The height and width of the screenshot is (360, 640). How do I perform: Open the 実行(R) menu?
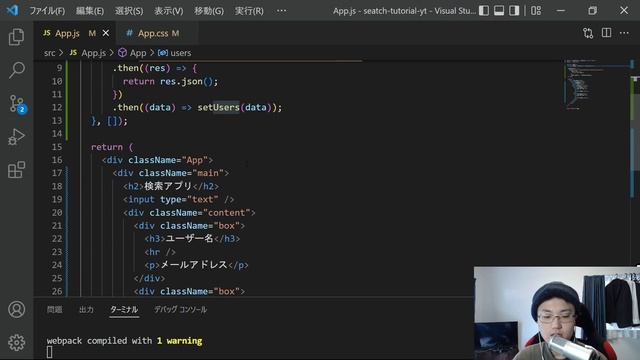pyautogui.click(x=249, y=11)
